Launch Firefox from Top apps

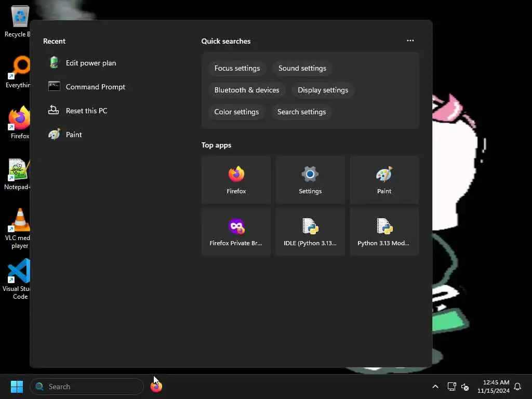coord(236,180)
